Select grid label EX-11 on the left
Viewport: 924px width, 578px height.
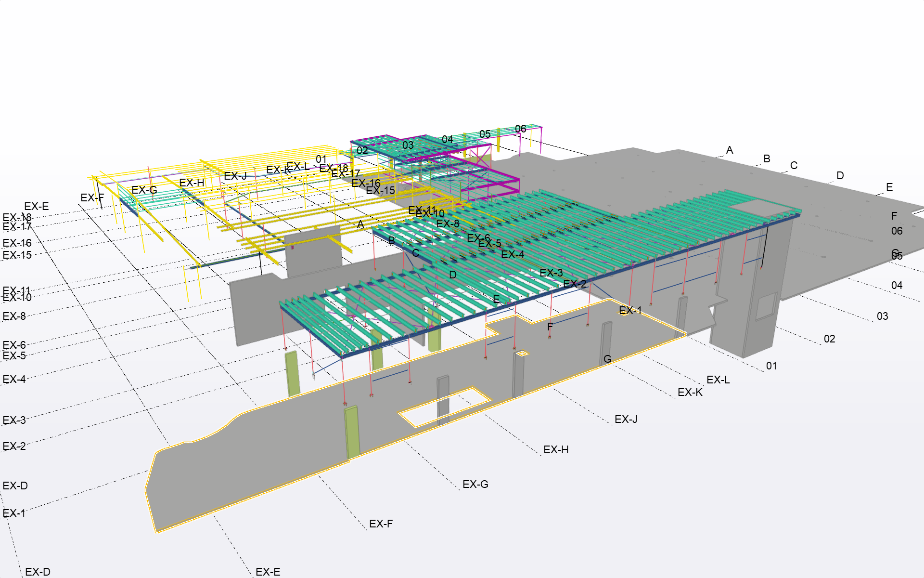pyautogui.click(x=16, y=290)
